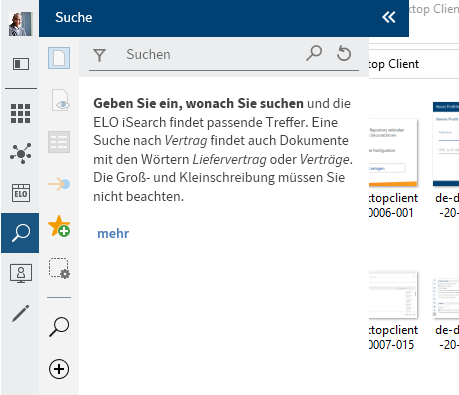This screenshot has width=459, height=395.
Task: Click the greyed-out list form icon
Action: point(59,142)
